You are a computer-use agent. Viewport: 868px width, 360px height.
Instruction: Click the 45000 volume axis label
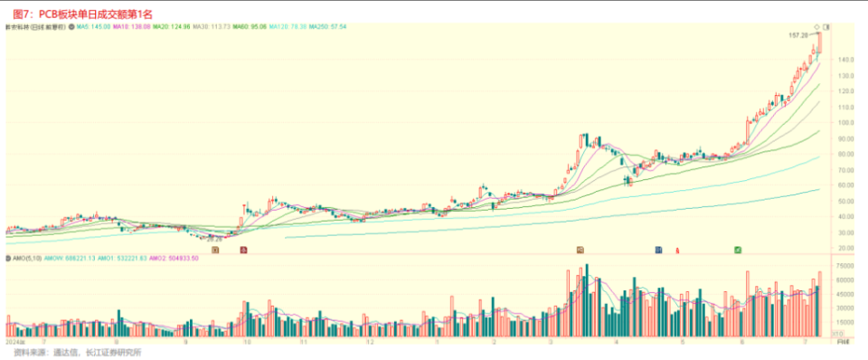[846, 294]
